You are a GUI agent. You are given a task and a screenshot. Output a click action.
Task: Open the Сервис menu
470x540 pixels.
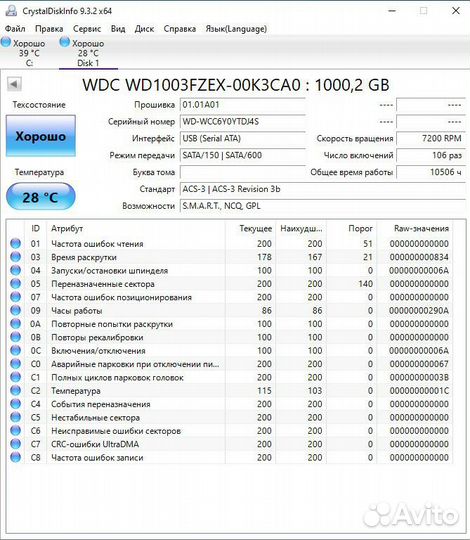(x=87, y=29)
